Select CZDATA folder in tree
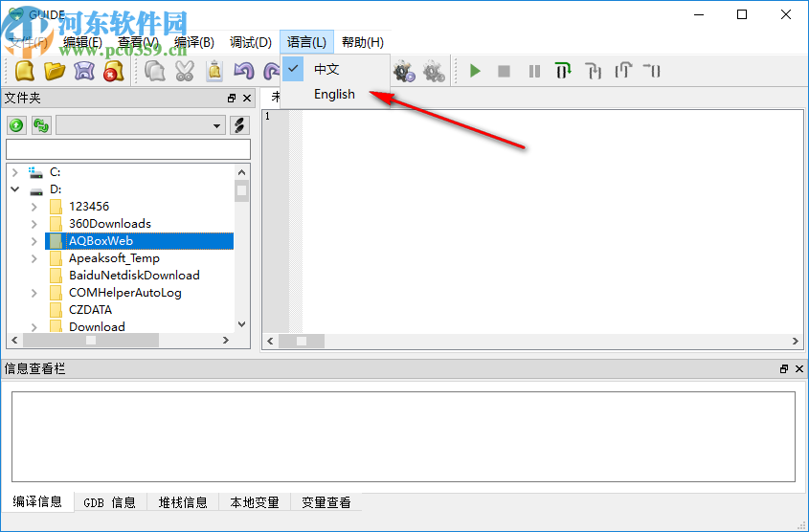Image resolution: width=809 pixels, height=532 pixels. pyautogui.click(x=90, y=310)
